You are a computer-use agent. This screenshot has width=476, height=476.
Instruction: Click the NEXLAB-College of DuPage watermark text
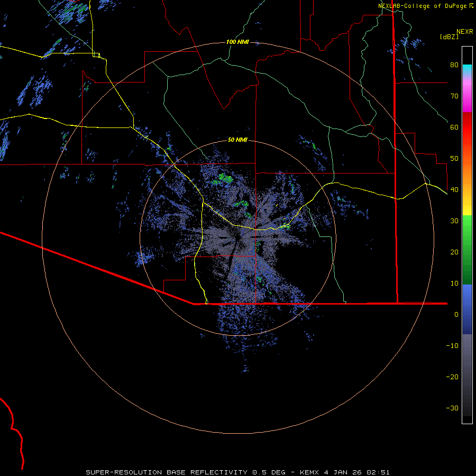pyautogui.click(x=423, y=6)
